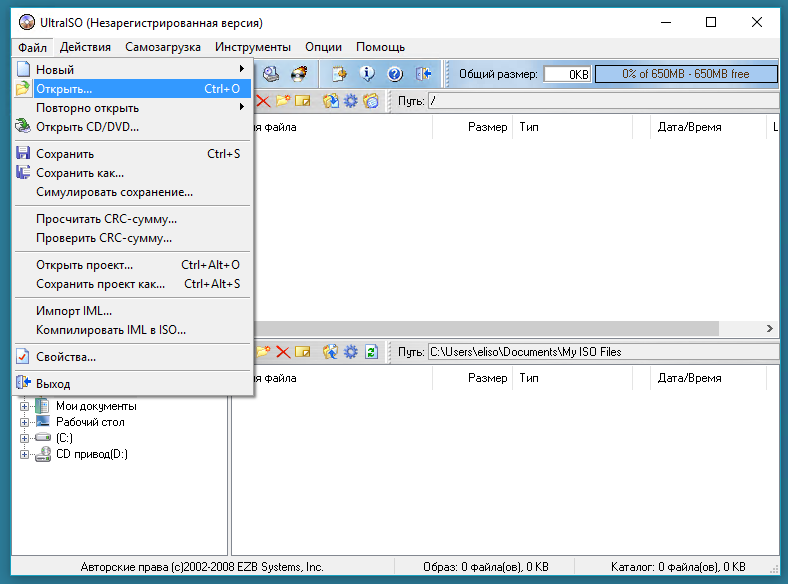
Task: Open the Самозагрузка menu
Action: [x=163, y=47]
